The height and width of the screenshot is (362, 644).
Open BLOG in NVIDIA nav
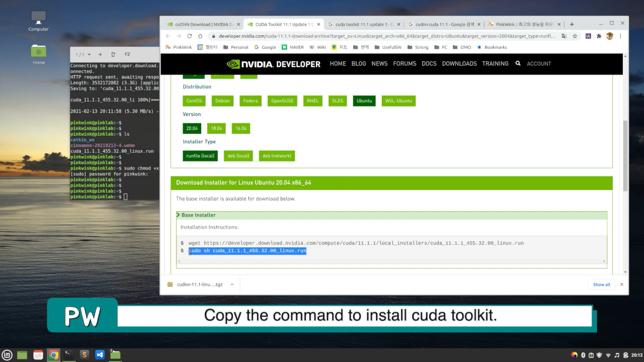tap(359, 63)
